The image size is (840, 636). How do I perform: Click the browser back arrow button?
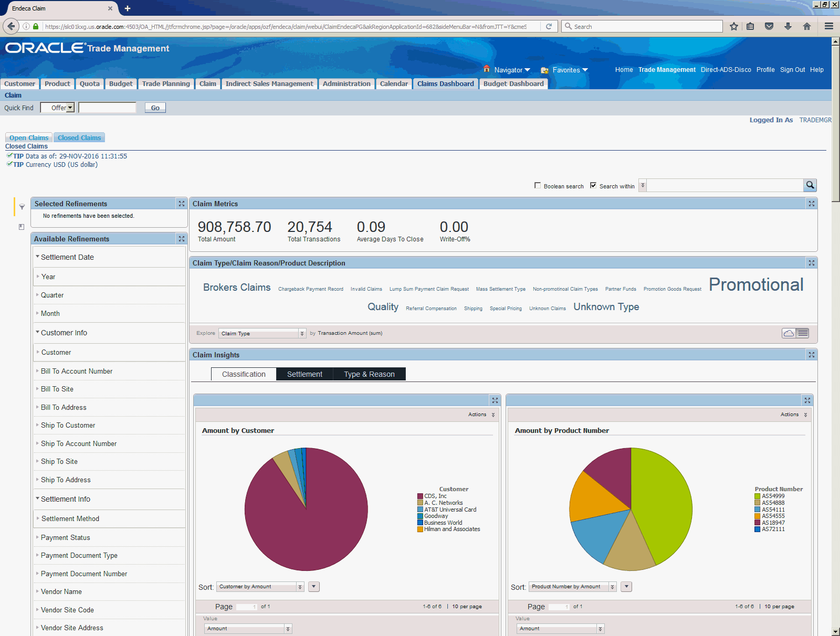(11, 26)
